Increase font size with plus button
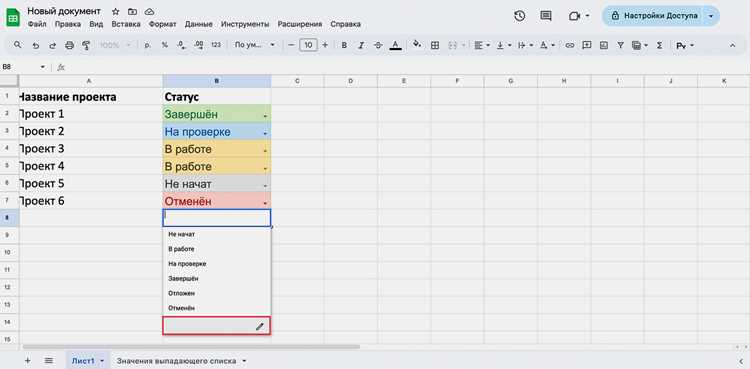The image size is (750, 369). click(325, 45)
